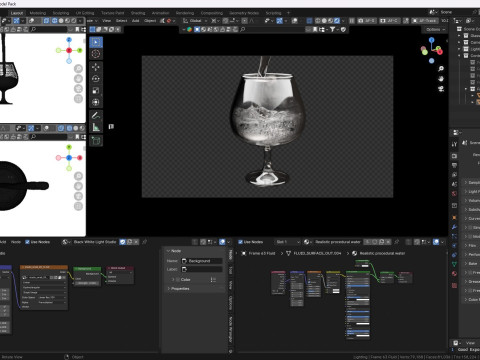Open the Add menu in viewport header
The width and height of the screenshot is (480, 360).
pos(135,21)
